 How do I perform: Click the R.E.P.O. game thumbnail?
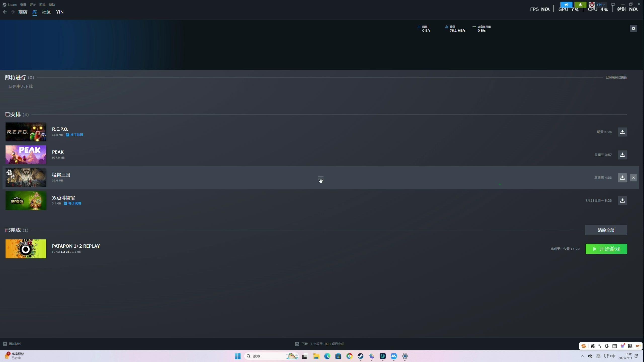point(26,132)
